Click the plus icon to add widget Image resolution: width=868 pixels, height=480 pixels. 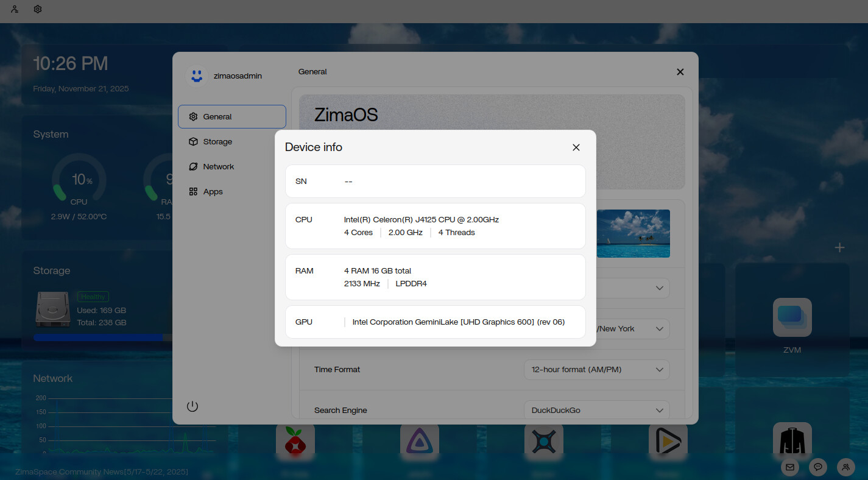(839, 247)
